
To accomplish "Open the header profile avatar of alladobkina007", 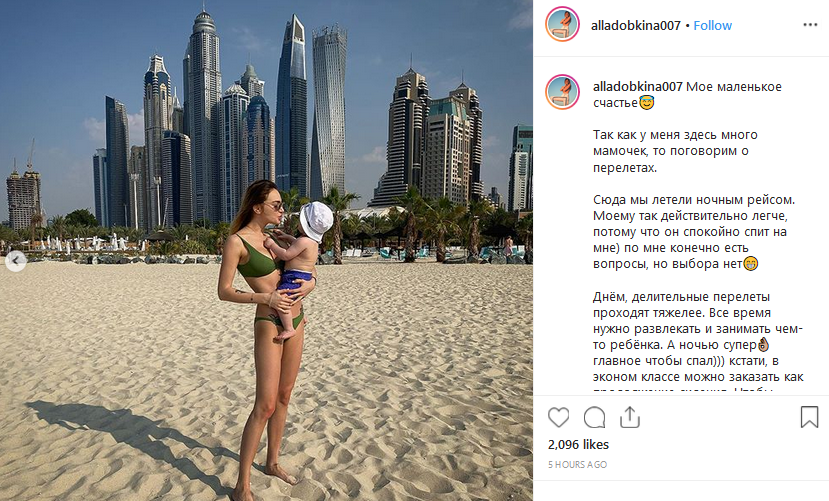I will point(562,24).
